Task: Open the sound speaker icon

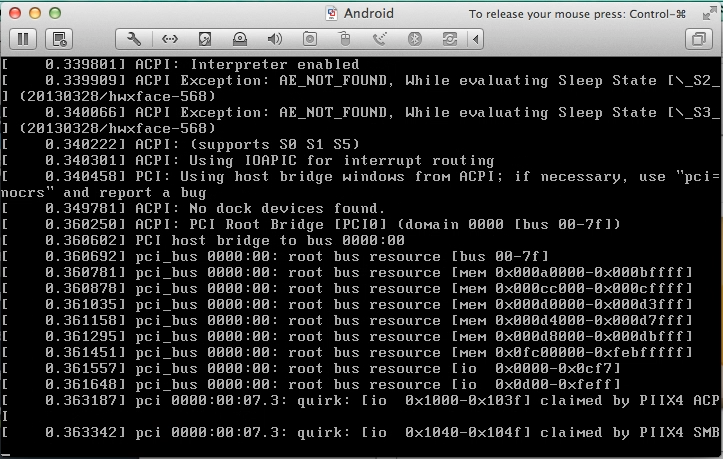Action: click(x=274, y=39)
